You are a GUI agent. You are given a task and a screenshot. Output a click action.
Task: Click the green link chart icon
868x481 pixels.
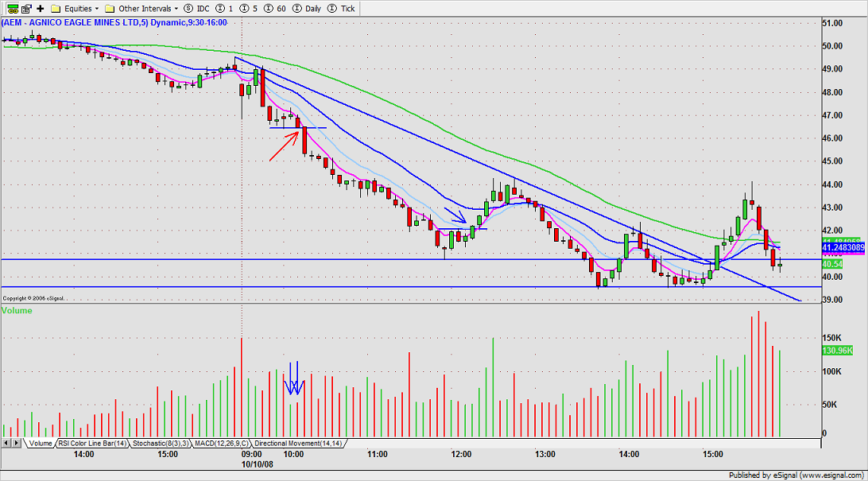coord(12,8)
